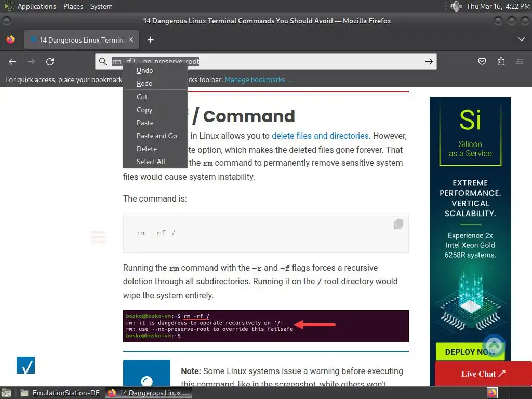
Task: Expand the list all tabs chevron
Action: click(522, 39)
